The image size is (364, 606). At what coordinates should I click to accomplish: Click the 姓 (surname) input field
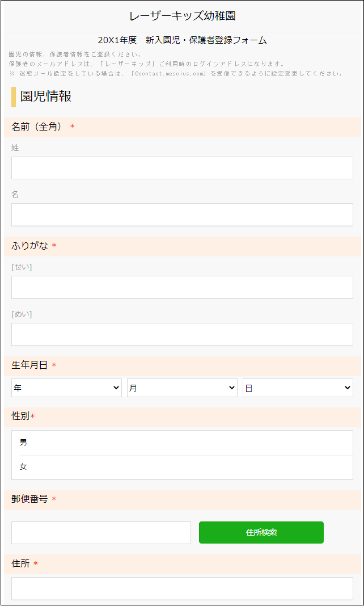point(182,168)
